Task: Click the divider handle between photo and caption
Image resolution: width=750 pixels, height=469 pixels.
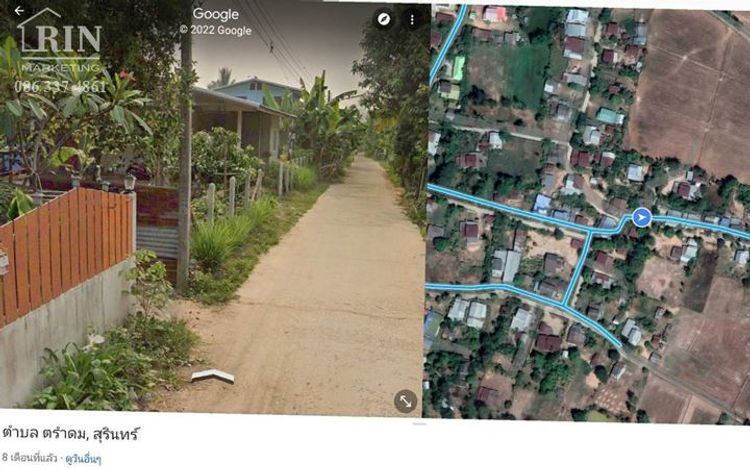Action: (419, 424)
